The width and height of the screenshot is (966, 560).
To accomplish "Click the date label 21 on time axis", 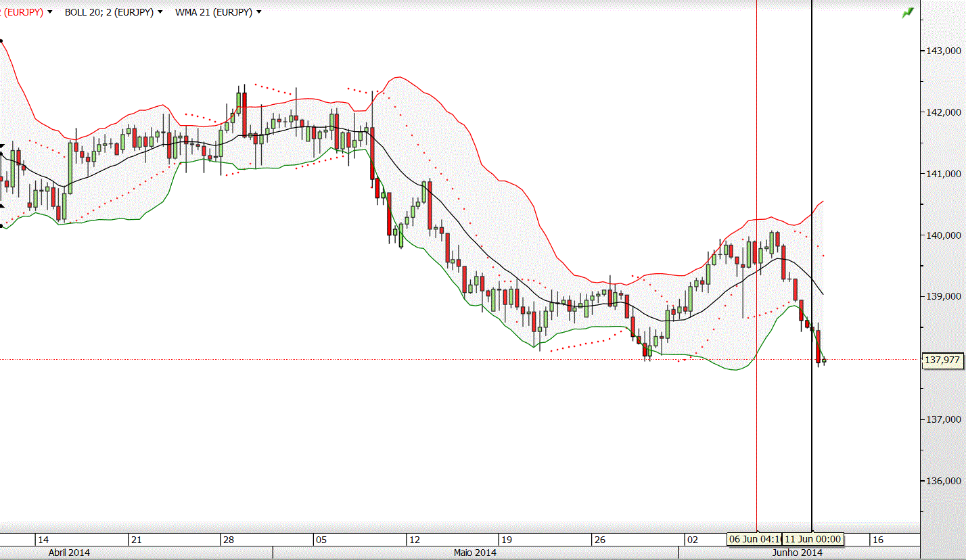I will point(136,540).
